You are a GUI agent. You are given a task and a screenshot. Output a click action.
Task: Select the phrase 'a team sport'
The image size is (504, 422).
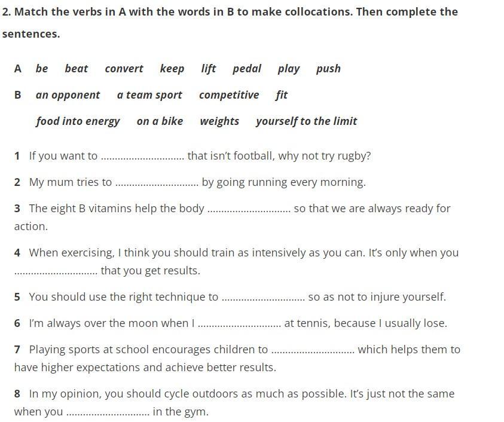(149, 95)
